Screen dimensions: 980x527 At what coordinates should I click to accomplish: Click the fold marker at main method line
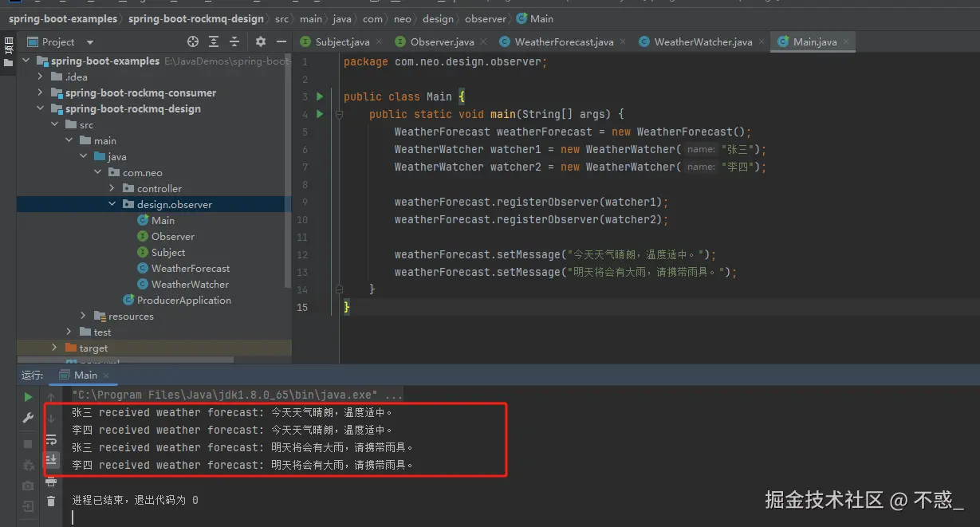pos(339,114)
